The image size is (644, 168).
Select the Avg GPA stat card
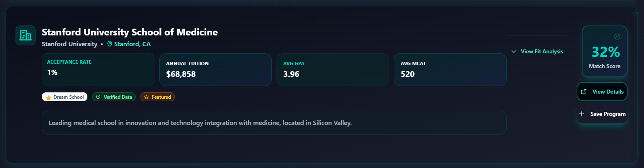tap(333, 70)
